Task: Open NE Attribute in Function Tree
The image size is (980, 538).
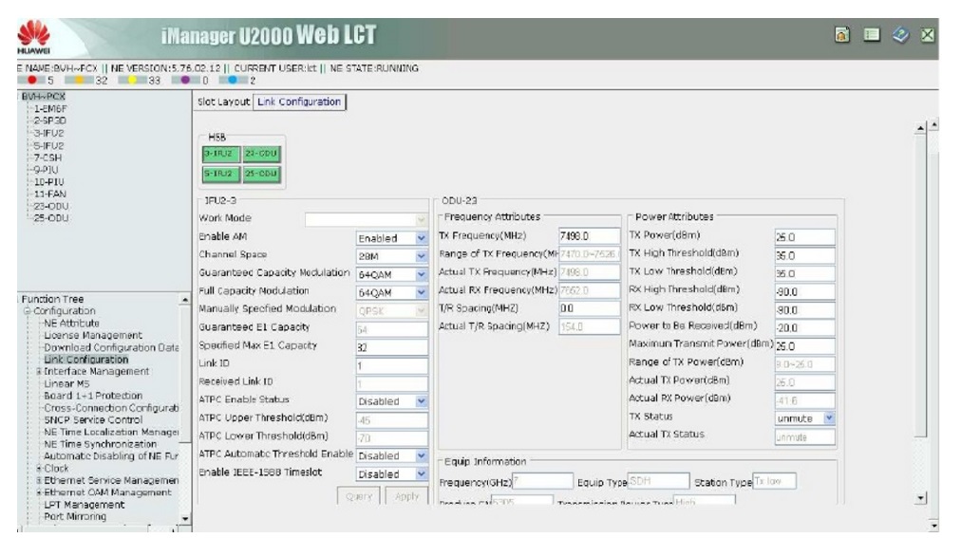Action: (71, 323)
